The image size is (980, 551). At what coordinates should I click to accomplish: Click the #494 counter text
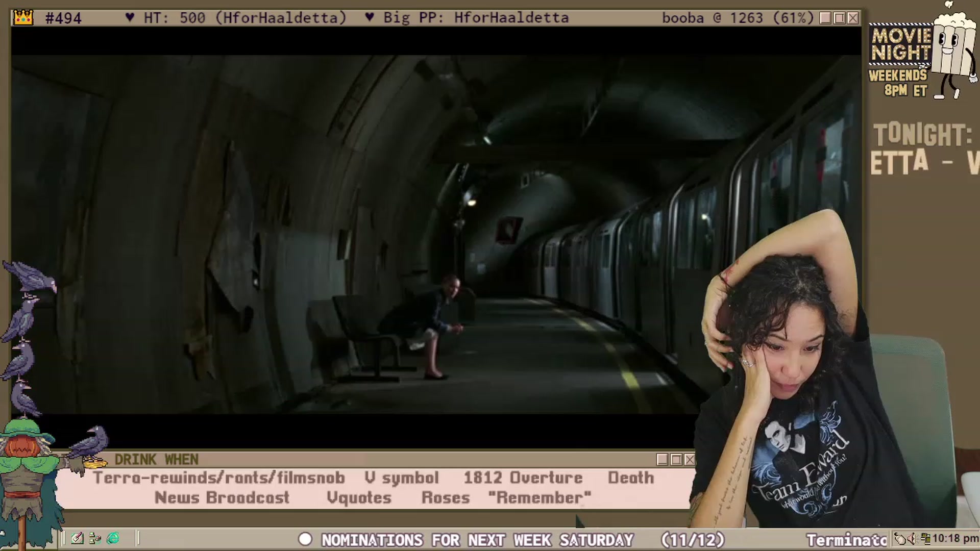(63, 18)
